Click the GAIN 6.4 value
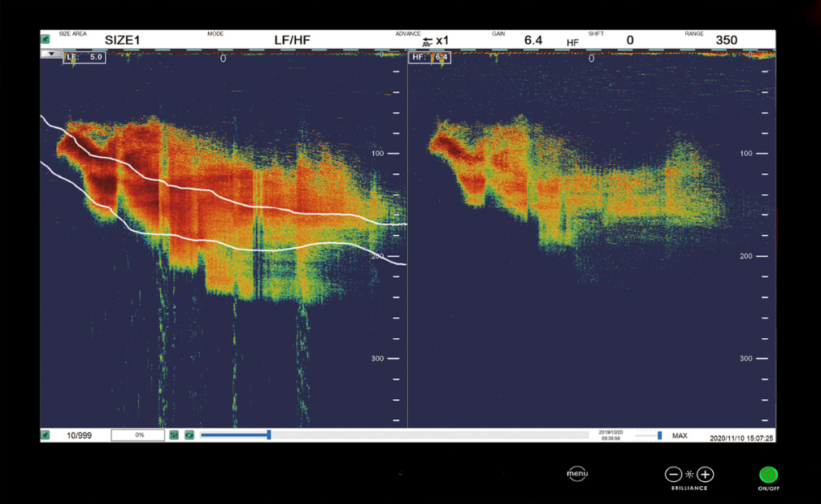Image resolution: width=821 pixels, height=504 pixels. [533, 40]
